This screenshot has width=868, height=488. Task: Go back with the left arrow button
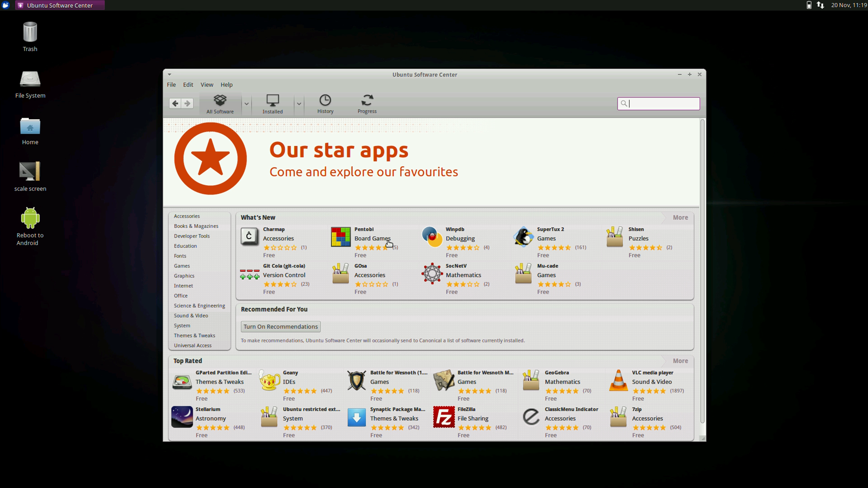tap(175, 103)
